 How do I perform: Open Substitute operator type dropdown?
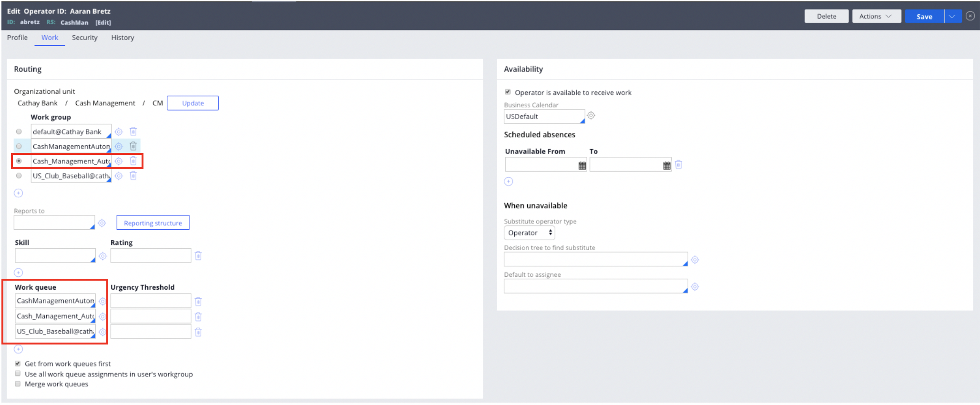point(530,233)
